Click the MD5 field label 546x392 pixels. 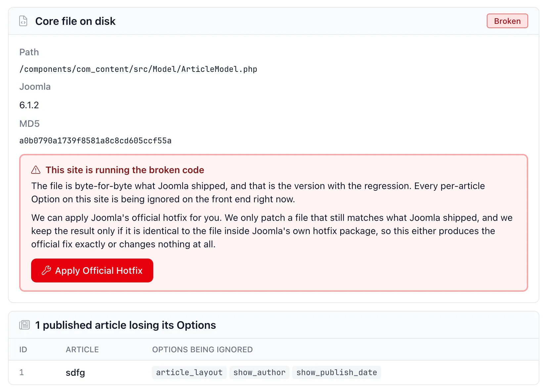(x=29, y=123)
